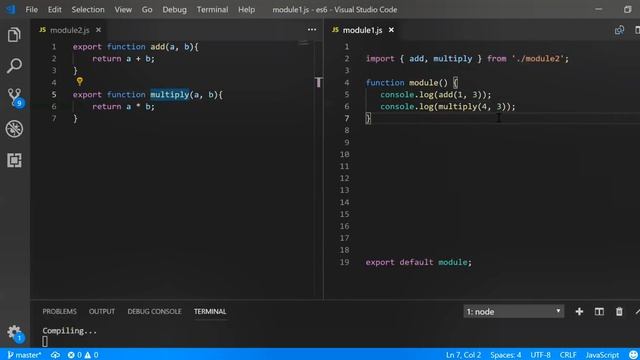The image size is (640, 360).
Task: Change encoding via UTF-8 status item
Action: point(540,355)
